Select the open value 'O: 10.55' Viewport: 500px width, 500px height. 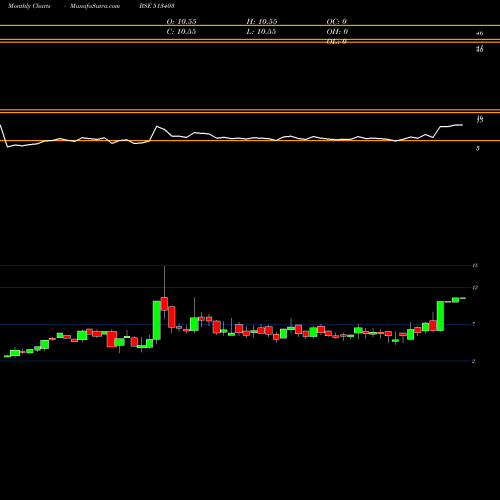pyautogui.click(x=181, y=21)
